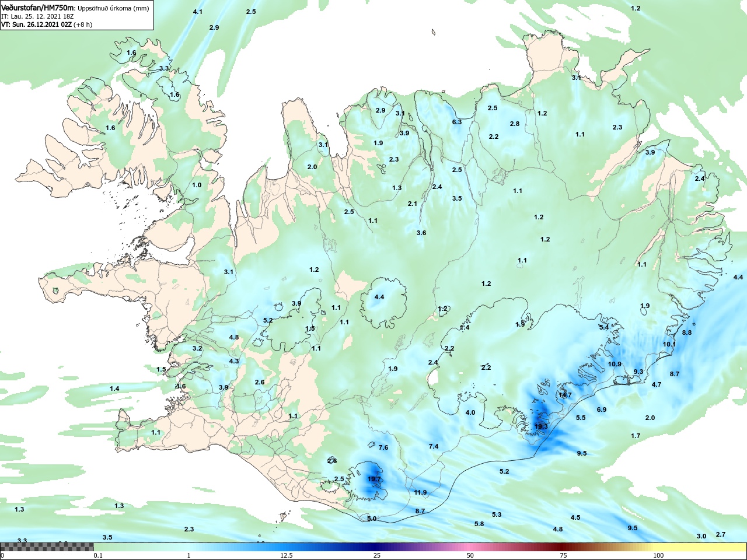The image size is (747, 560).
Task: Pick the 6.9 map value
Action: coord(602,410)
